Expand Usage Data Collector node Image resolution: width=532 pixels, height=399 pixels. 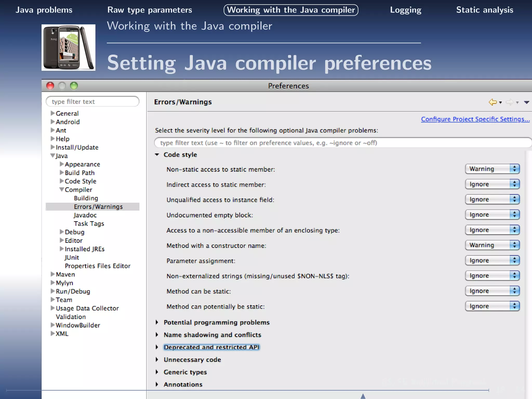[x=53, y=308]
